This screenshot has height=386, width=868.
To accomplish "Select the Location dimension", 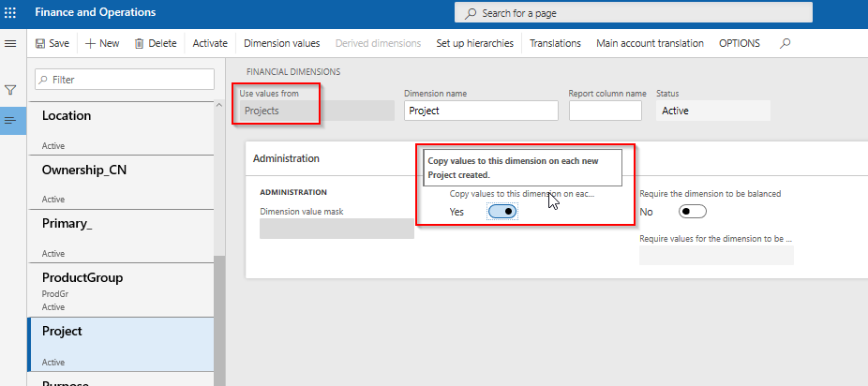I will [x=120, y=128].
